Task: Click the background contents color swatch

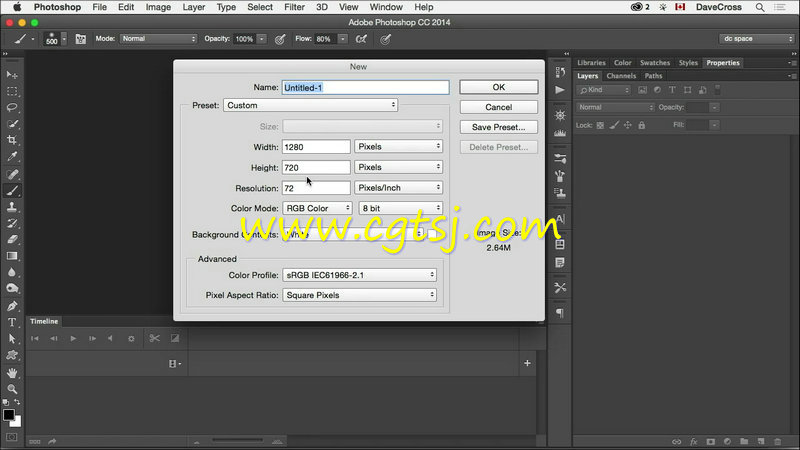Action: pyautogui.click(x=432, y=234)
